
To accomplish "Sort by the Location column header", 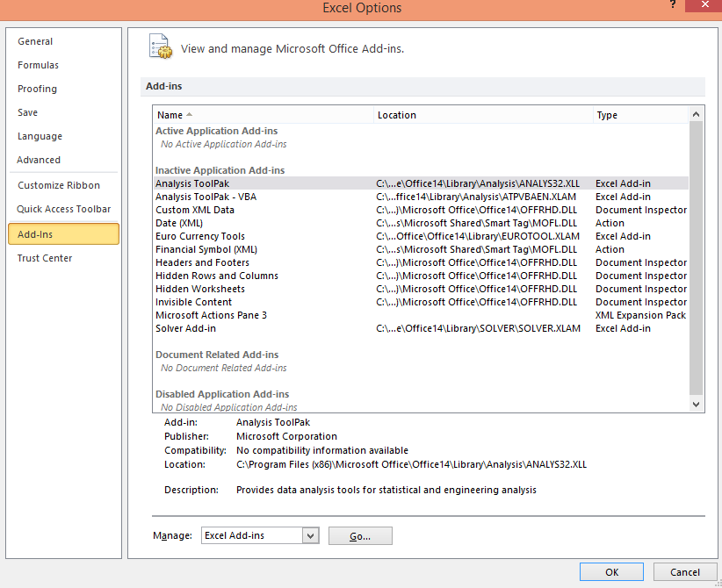I will 483,115.
